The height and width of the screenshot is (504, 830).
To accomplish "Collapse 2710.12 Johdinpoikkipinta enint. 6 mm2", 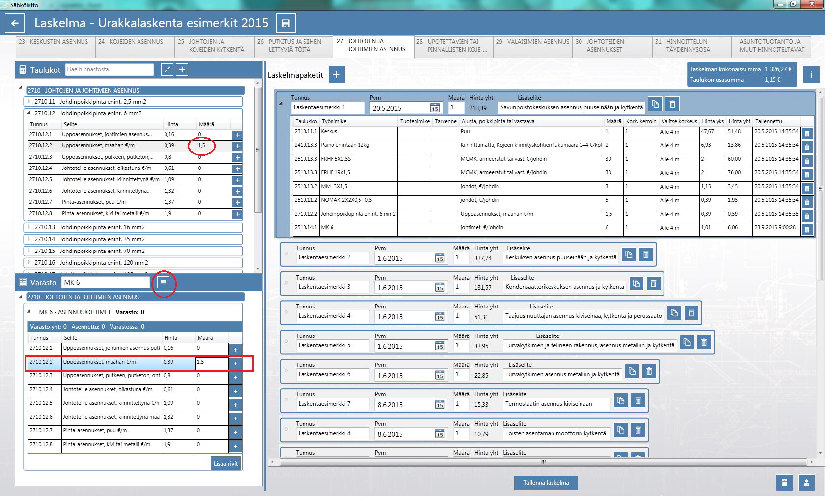I will tap(29, 113).
